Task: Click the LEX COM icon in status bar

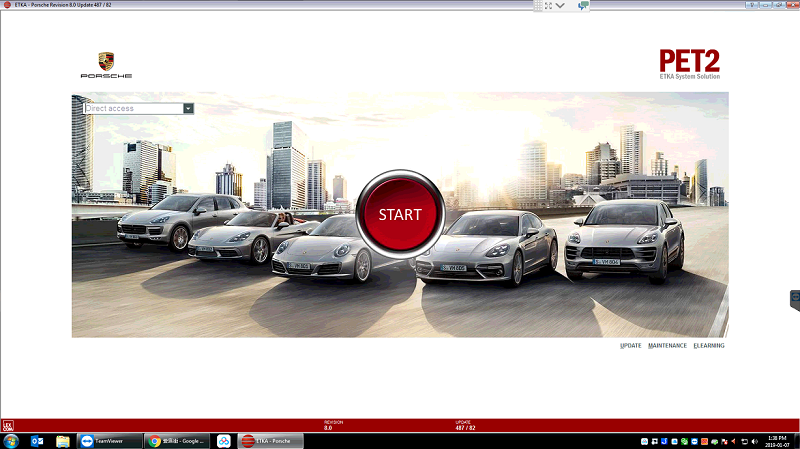Action: (8, 426)
